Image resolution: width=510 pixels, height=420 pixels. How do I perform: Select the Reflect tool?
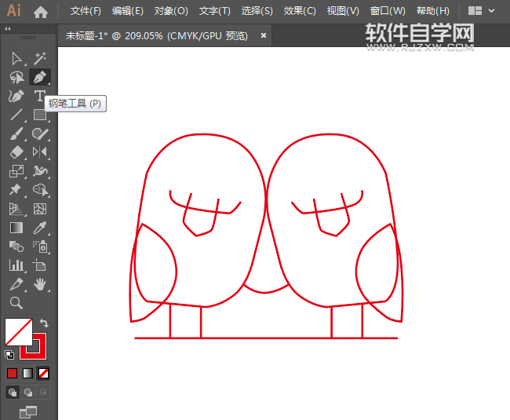(x=40, y=152)
